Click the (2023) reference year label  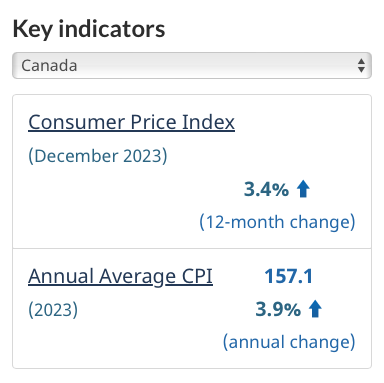tap(53, 310)
